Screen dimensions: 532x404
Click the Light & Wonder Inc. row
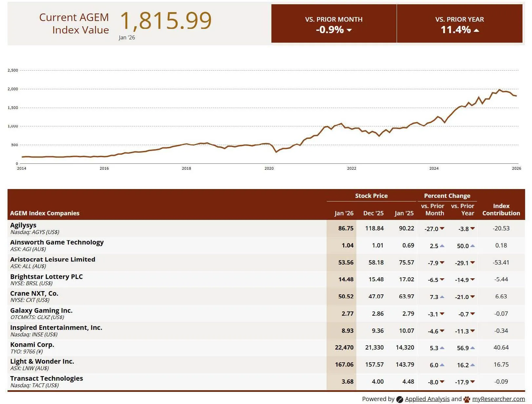click(x=131, y=364)
